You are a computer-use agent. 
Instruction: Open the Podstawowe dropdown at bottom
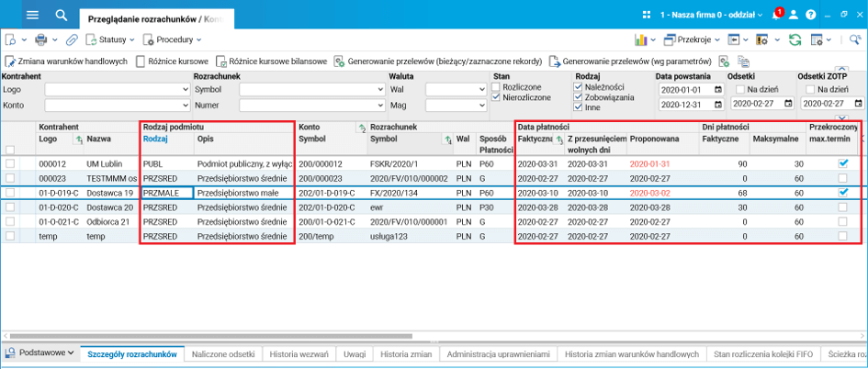41,352
